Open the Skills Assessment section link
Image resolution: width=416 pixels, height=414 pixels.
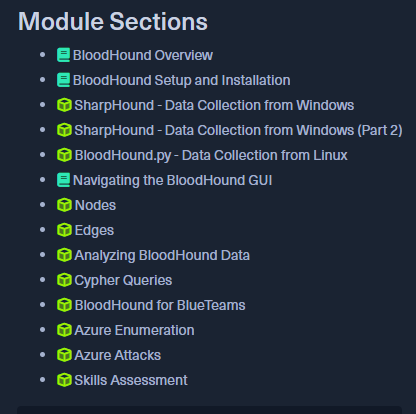(131, 380)
